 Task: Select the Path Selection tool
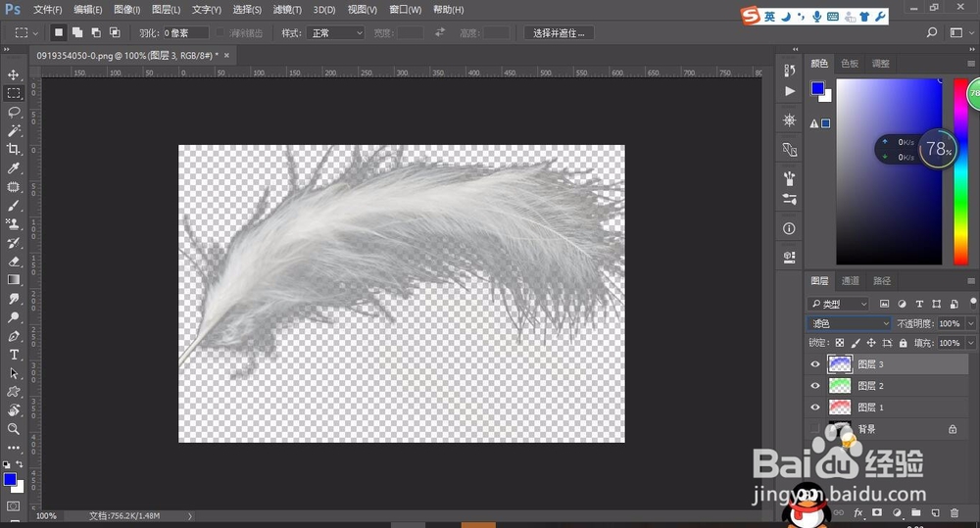[13, 373]
